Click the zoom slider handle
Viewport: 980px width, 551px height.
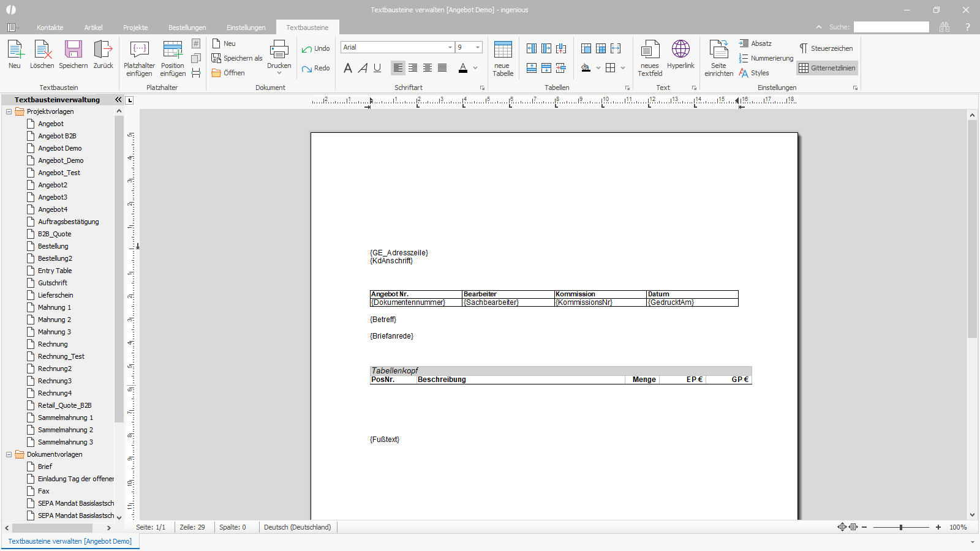click(901, 527)
